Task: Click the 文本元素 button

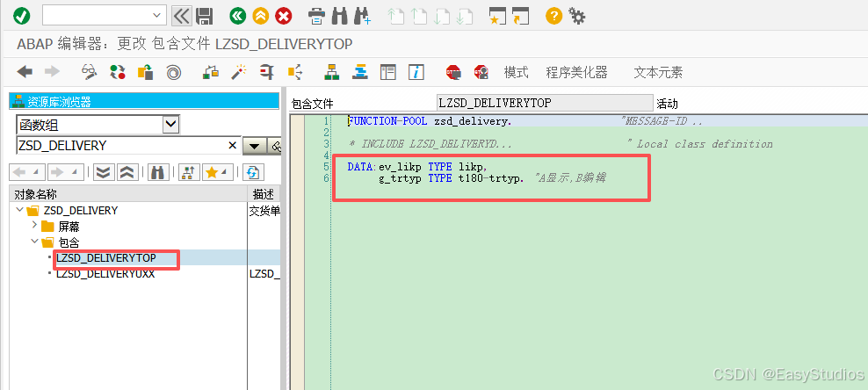Action: tap(658, 72)
